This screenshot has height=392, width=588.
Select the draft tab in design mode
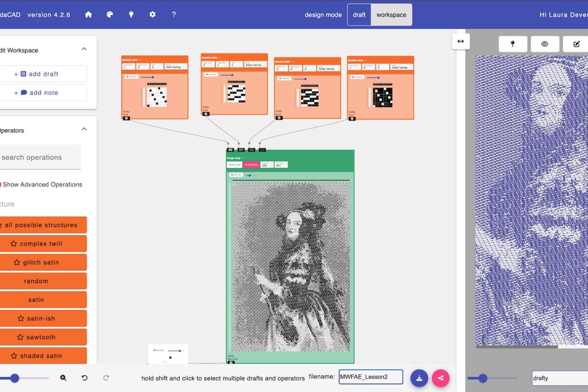359,15
